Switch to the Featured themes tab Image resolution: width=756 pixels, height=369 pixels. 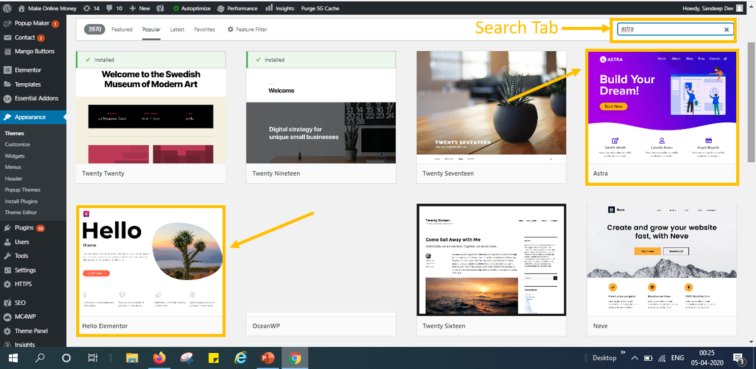point(122,29)
